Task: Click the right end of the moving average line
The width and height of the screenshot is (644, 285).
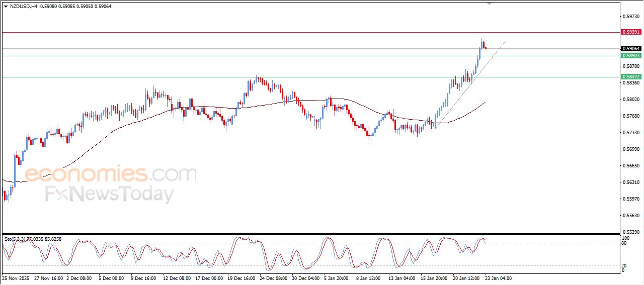Action: [x=485, y=102]
